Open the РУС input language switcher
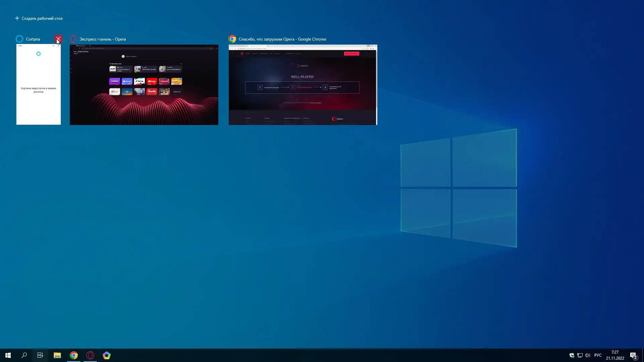The image size is (644, 362). [x=598, y=355]
